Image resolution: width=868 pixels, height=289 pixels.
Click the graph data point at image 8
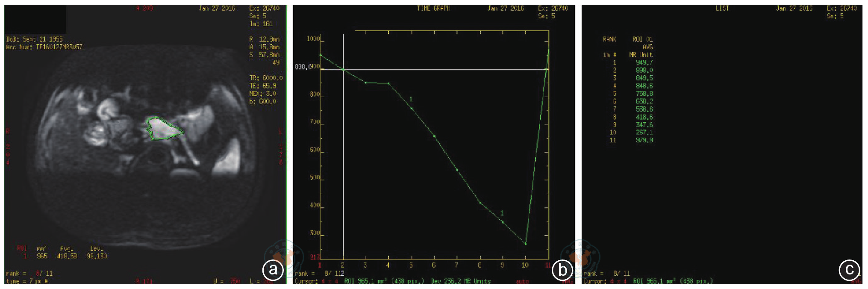pyautogui.click(x=480, y=203)
